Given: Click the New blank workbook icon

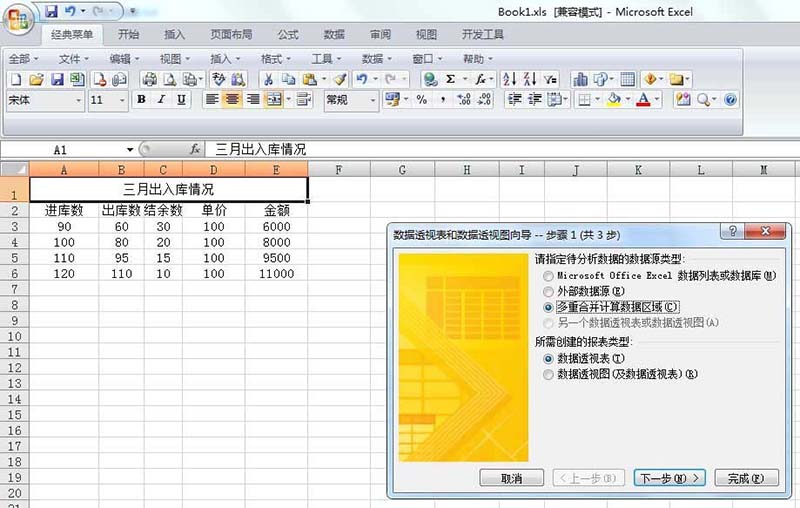Looking at the screenshot, I should pos(16,79).
